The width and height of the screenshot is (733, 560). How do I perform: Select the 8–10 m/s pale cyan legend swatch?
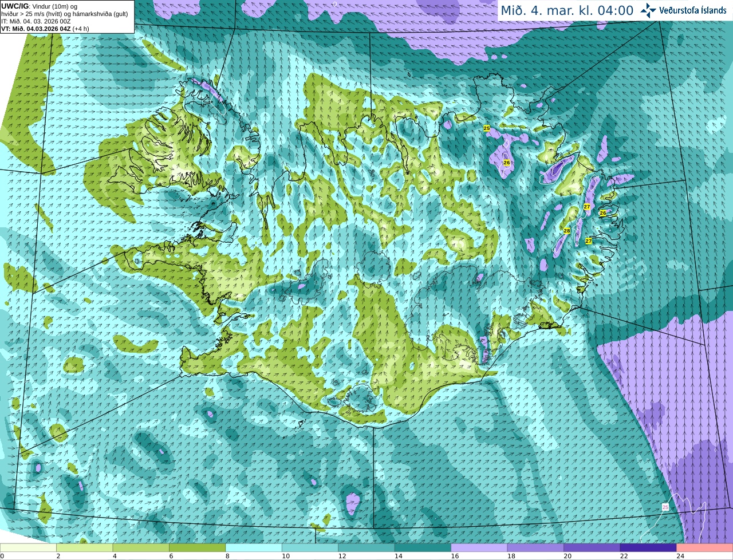click(x=254, y=548)
